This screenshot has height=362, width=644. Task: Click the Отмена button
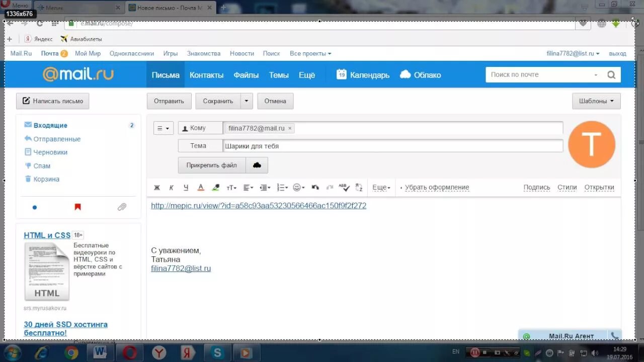click(275, 101)
